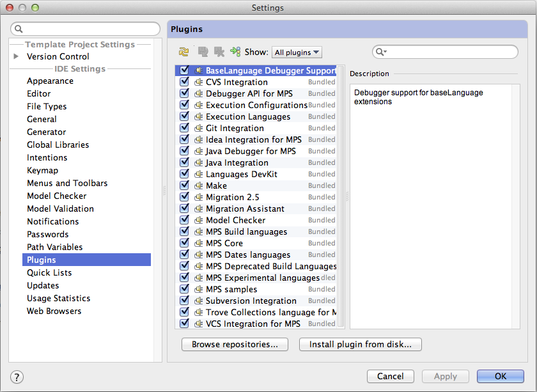The height and width of the screenshot is (392, 537).
Task: Open Quick Lists settings
Action: (49, 273)
